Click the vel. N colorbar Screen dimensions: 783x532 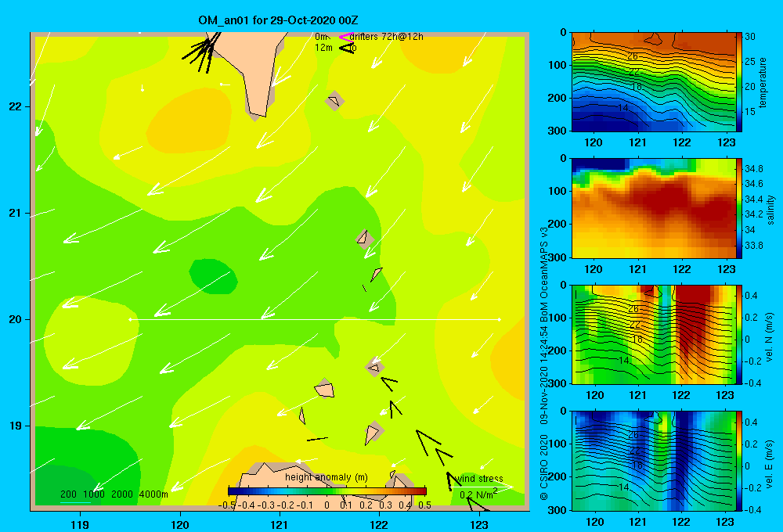(738, 335)
